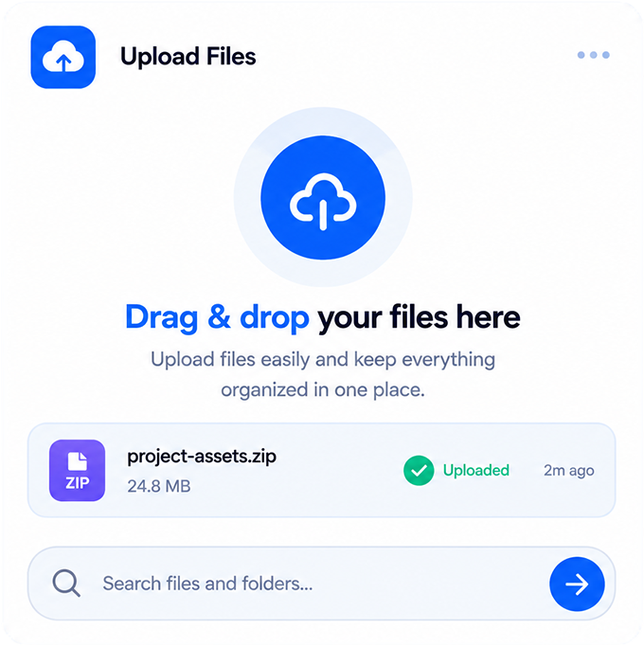Viewport: 644px width, 647px height.
Task: Click the Upload files easily description text
Action: pyautogui.click(x=323, y=374)
